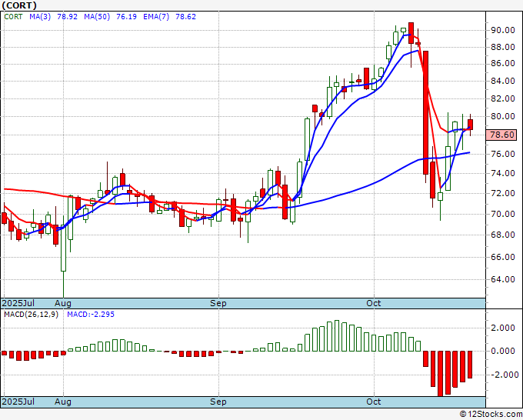Click the 80.00 price axis label

503,116
